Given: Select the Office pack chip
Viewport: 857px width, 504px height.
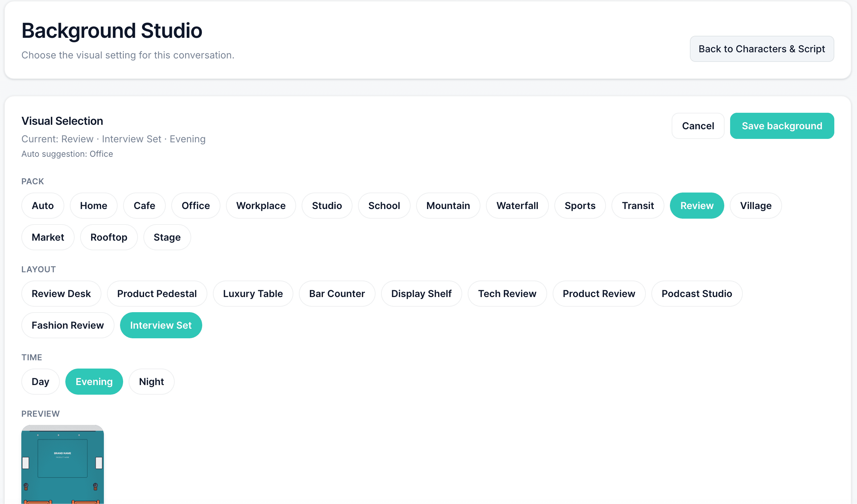Looking at the screenshot, I should point(196,206).
